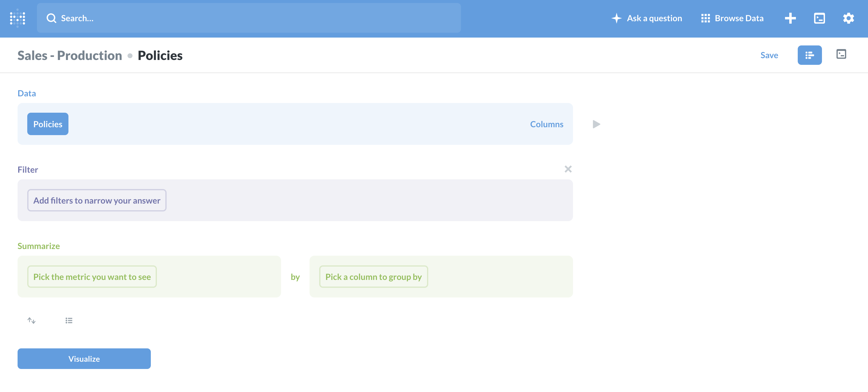
Task: Open Browse Data
Action: pyautogui.click(x=732, y=18)
